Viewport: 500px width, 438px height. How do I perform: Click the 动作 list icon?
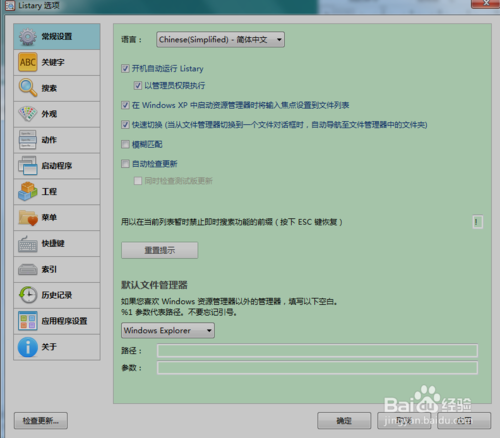point(28,140)
